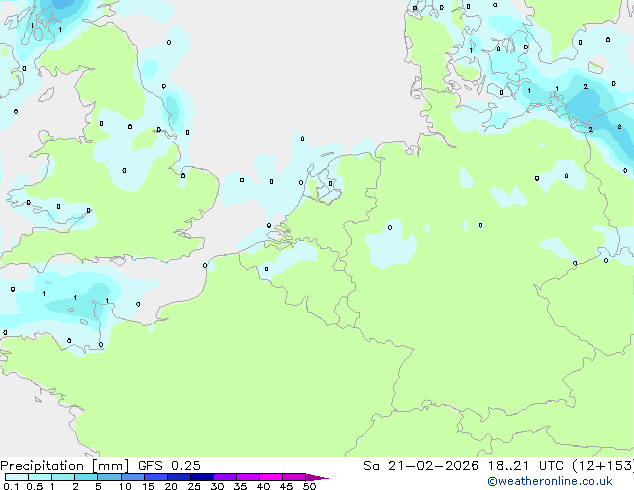The height and width of the screenshot is (490, 634).
Task: Click the 'Sa 21-02-2026' date text
Action: [421, 466]
